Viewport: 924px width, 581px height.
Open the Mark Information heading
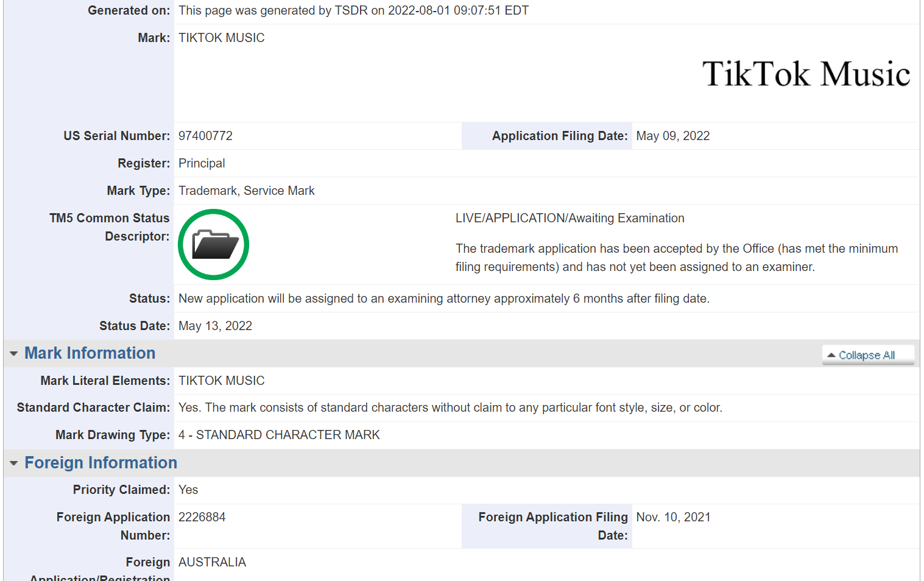[x=90, y=353]
